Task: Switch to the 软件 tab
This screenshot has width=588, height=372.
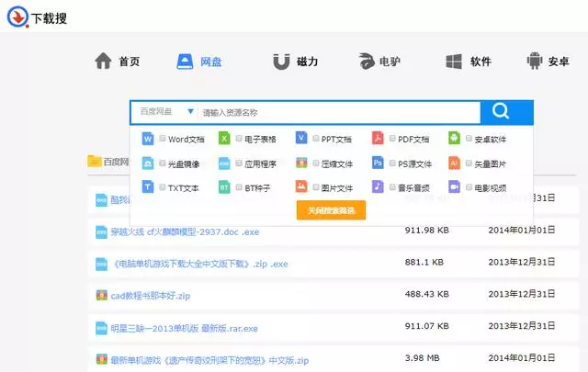Action: 469,62
